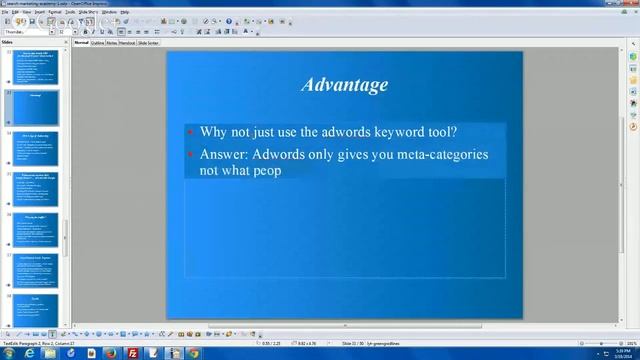
Task: Click the Hyperlink globe icon
Action: pos(184,21)
